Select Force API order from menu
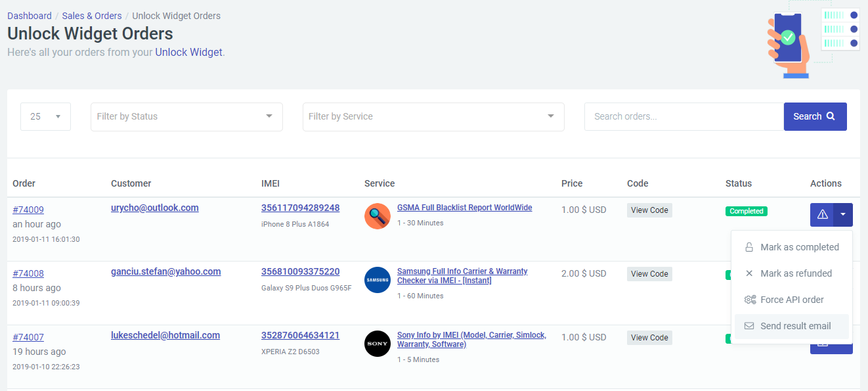 pyautogui.click(x=792, y=300)
